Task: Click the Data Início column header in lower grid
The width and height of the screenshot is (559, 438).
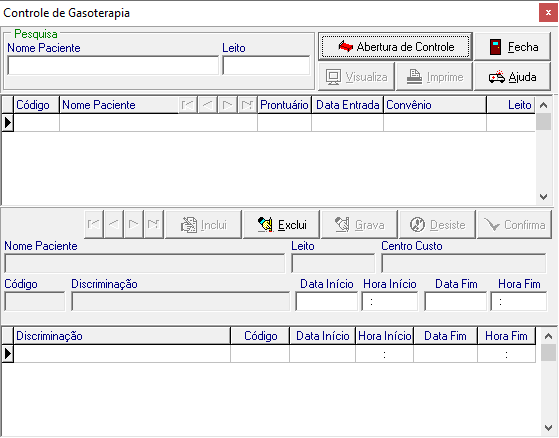Action: click(x=322, y=336)
